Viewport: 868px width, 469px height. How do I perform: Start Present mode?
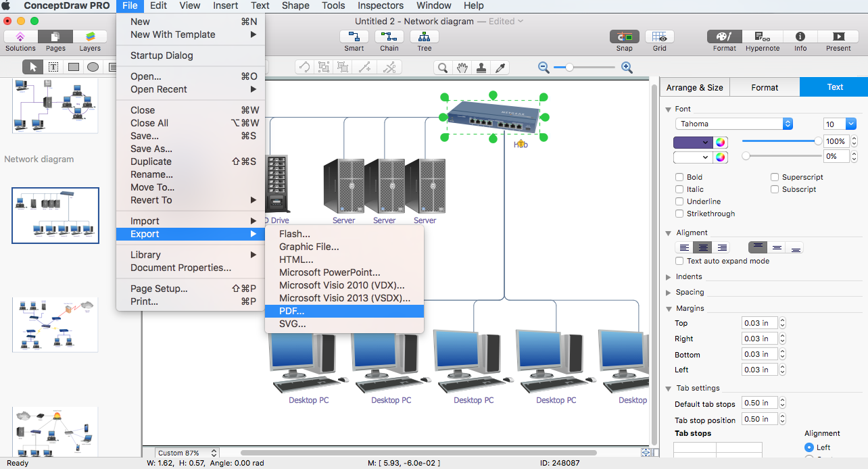(838, 36)
